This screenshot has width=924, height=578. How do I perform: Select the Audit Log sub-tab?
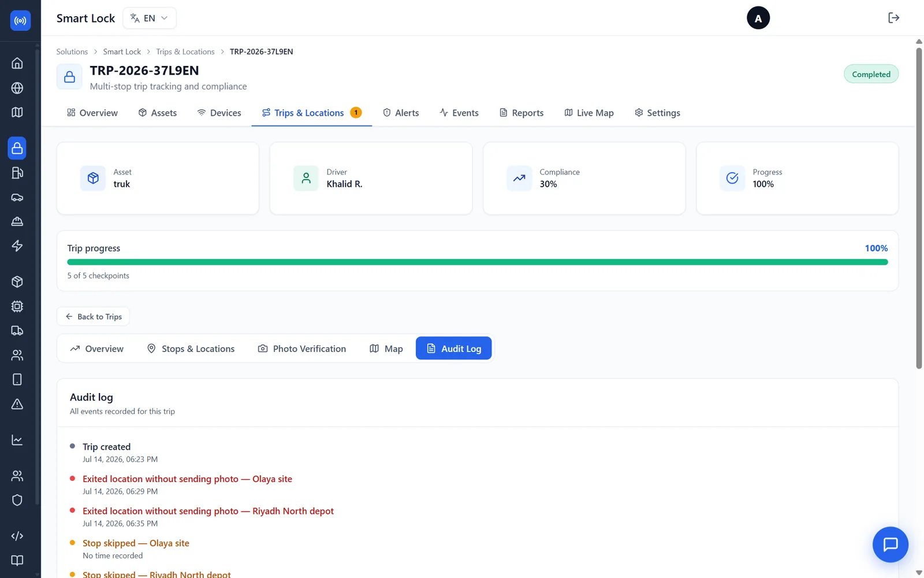(x=454, y=349)
